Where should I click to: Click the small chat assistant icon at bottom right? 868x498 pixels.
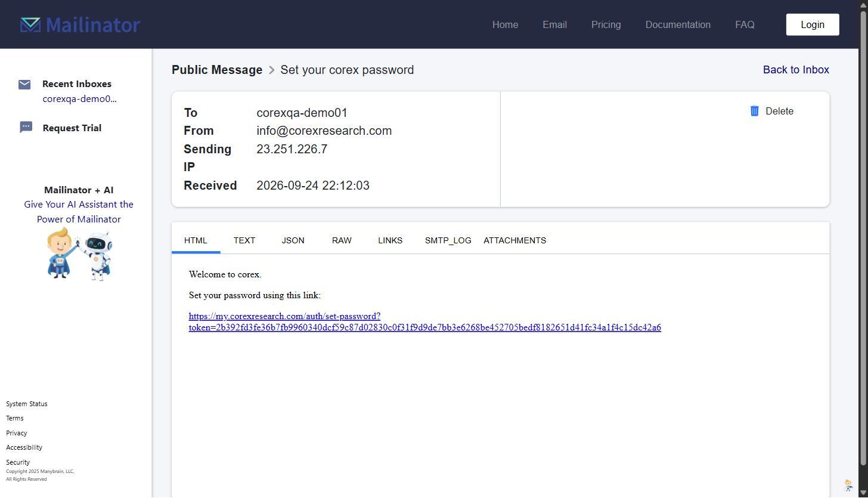pos(848,485)
